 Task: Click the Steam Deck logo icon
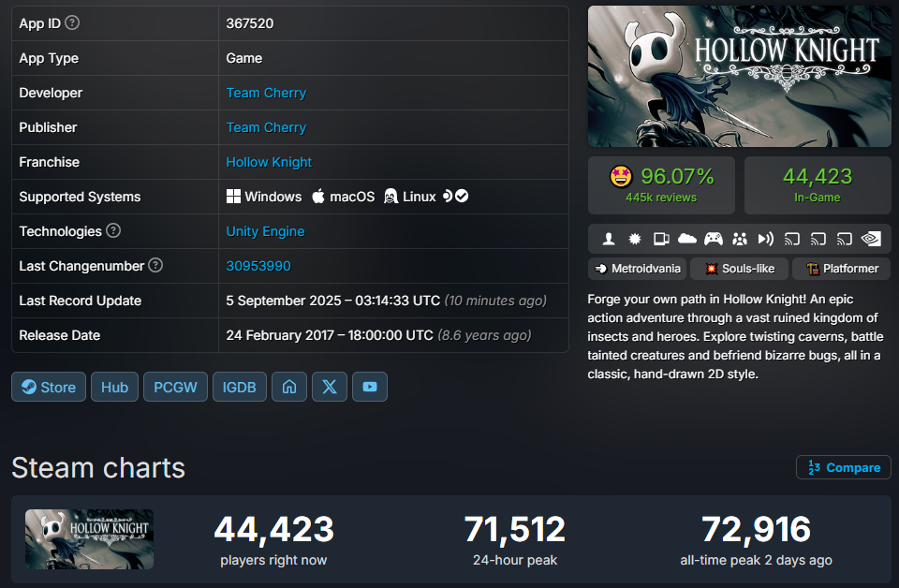[448, 196]
